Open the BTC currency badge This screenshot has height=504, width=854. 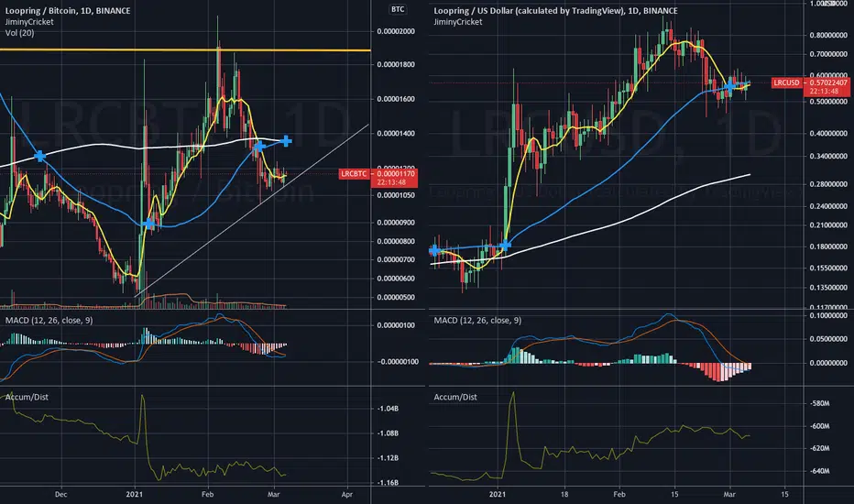(398, 9)
